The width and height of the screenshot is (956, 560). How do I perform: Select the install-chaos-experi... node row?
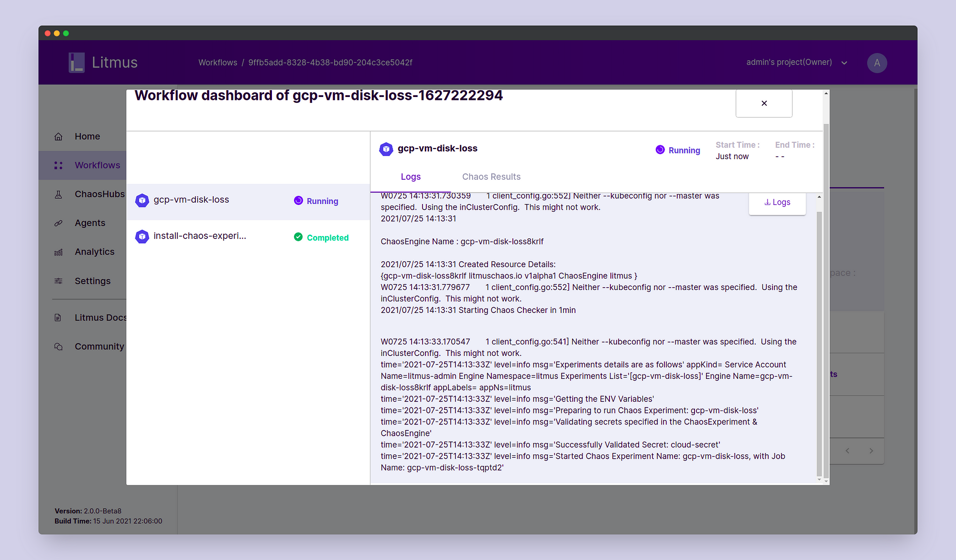pyautogui.click(x=248, y=237)
